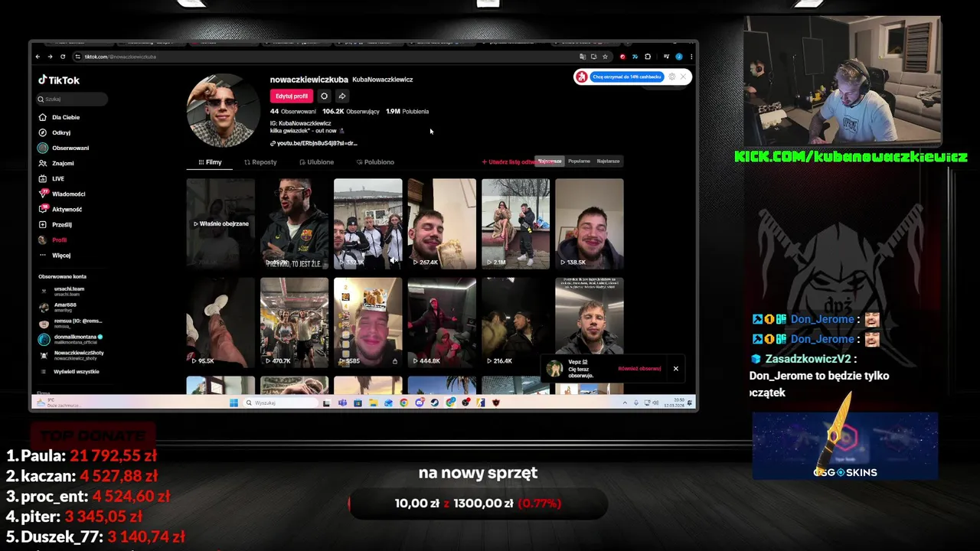Open the Dla Ciebie feed
This screenshot has width=980, height=551.
pos(60,117)
